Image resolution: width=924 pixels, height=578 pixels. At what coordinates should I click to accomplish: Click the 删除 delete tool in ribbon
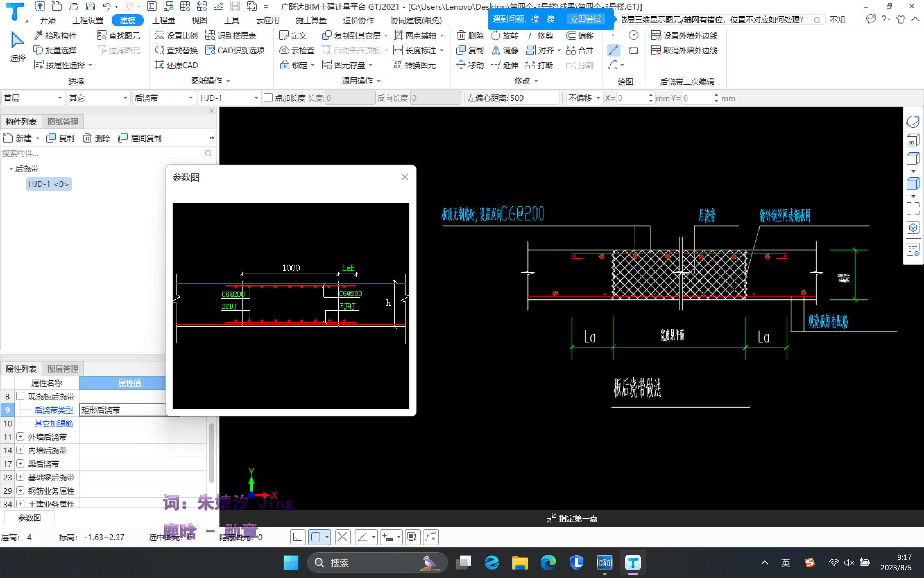click(470, 36)
